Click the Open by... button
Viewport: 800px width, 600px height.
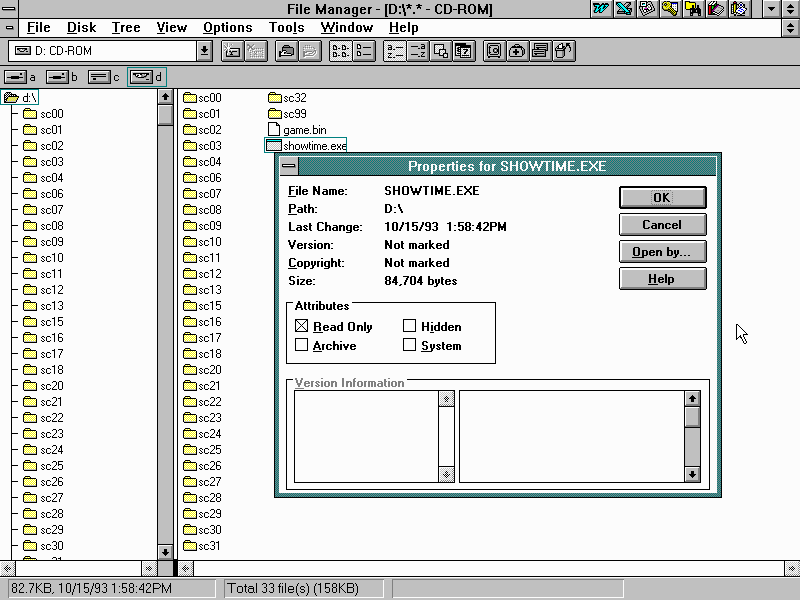click(662, 252)
